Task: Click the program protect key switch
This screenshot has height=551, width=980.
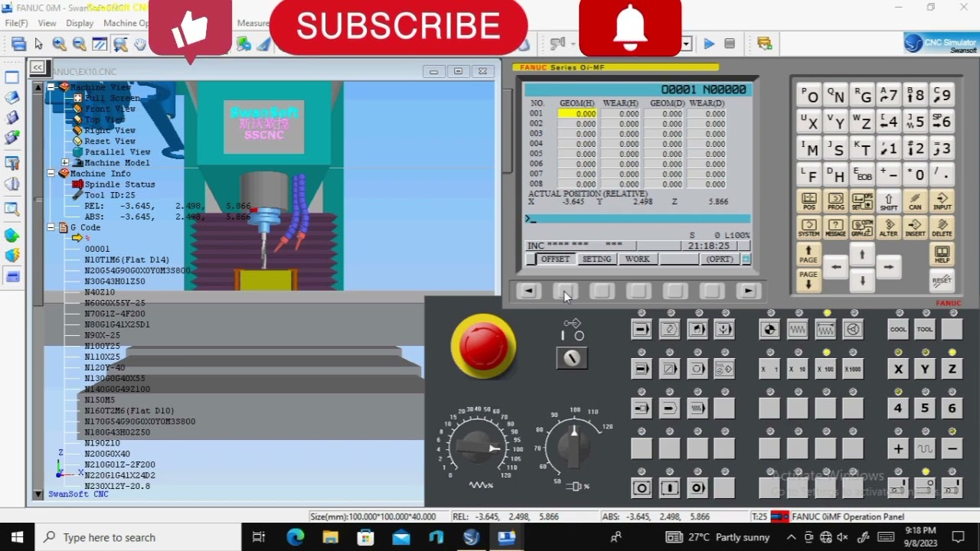Action: 572,357
